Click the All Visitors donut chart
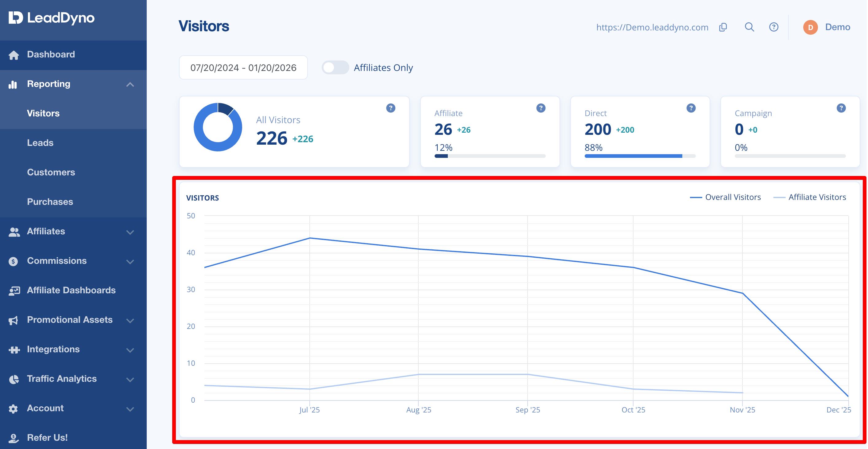Screen dimensions: 868x449 pyautogui.click(x=218, y=127)
